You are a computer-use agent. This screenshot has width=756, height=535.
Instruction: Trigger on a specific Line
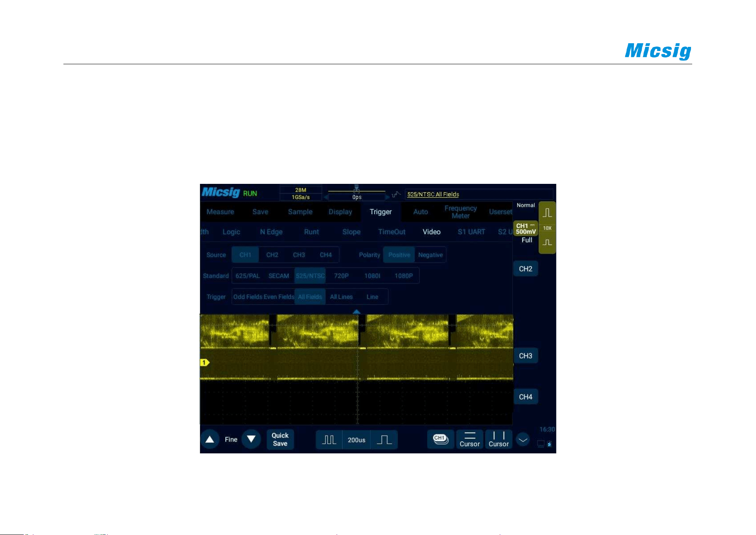click(x=372, y=297)
